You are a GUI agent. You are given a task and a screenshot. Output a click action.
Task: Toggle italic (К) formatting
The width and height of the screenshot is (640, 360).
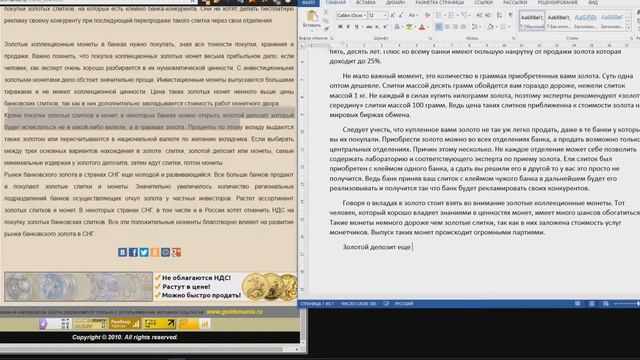(348, 27)
